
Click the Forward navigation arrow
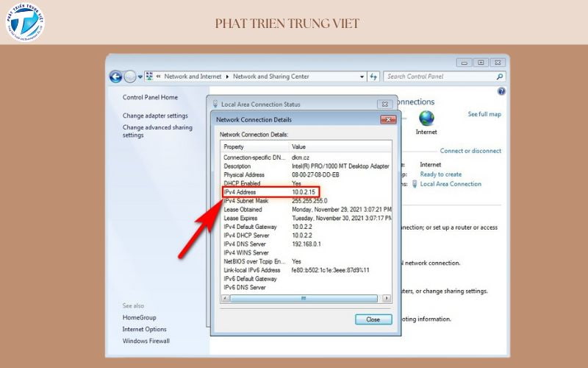pyautogui.click(x=130, y=77)
